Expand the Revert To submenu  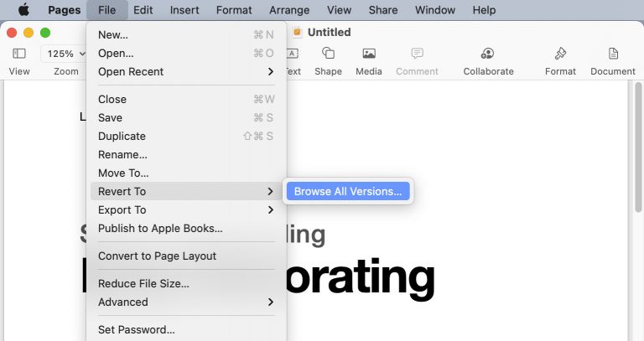185,191
